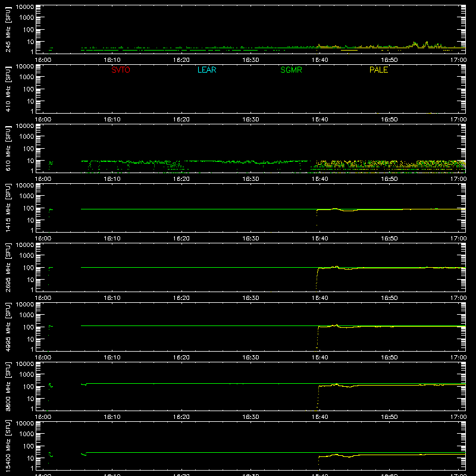Screen dimensions: 476x476
Task: Select the 410 MHz [SFU] axis title
Action: pos(8,89)
